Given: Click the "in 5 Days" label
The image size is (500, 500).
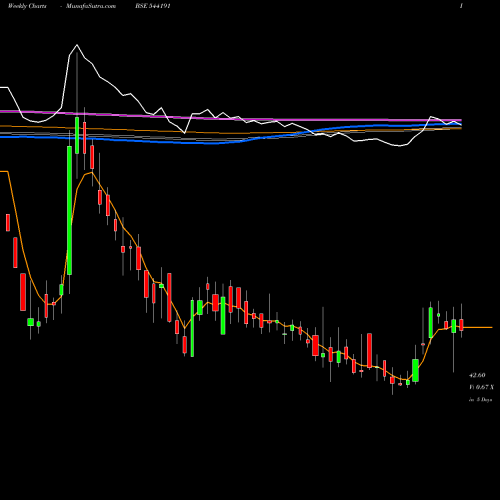Looking at the screenshot, I should coord(480,399).
